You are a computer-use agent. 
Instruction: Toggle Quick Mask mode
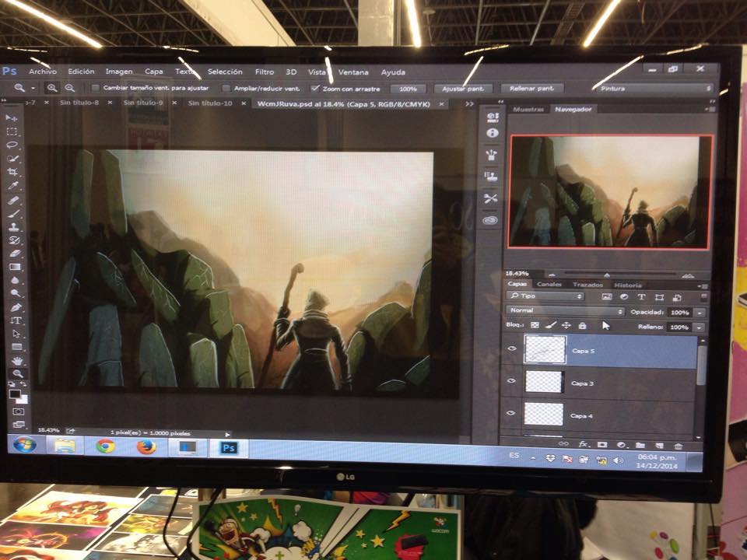pyautogui.click(x=19, y=411)
